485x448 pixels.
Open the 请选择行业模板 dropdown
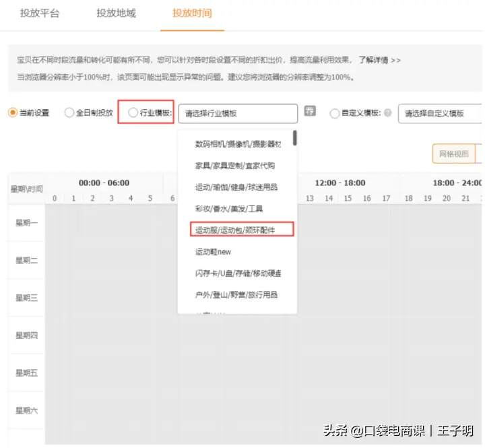238,114
